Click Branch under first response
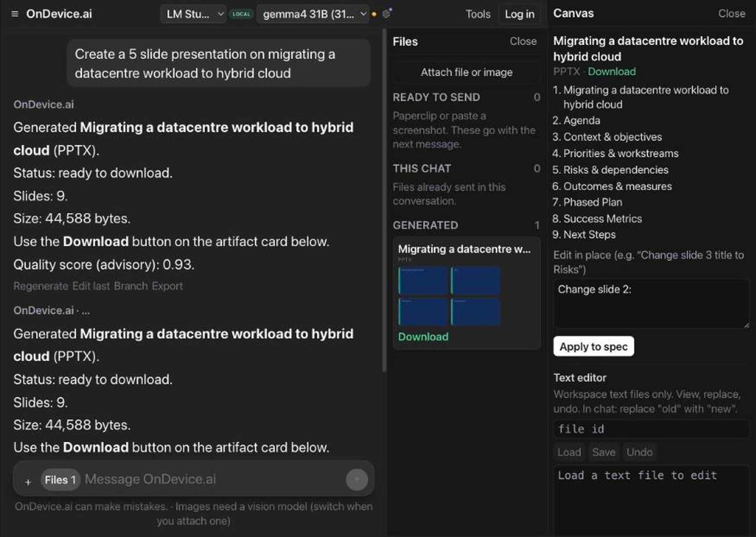The image size is (756, 537). [x=131, y=286]
